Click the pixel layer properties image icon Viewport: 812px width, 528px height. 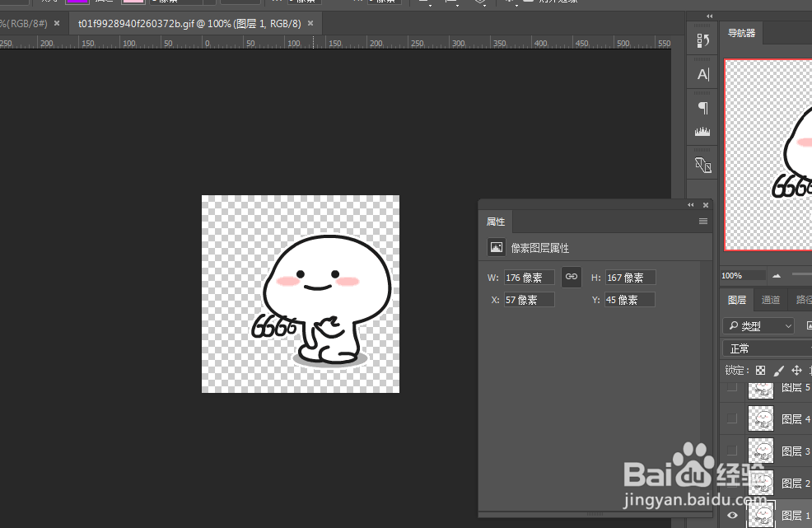496,247
